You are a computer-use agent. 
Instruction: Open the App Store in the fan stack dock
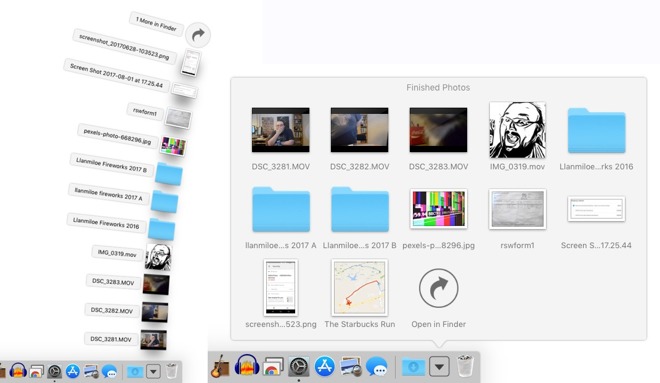click(x=72, y=371)
